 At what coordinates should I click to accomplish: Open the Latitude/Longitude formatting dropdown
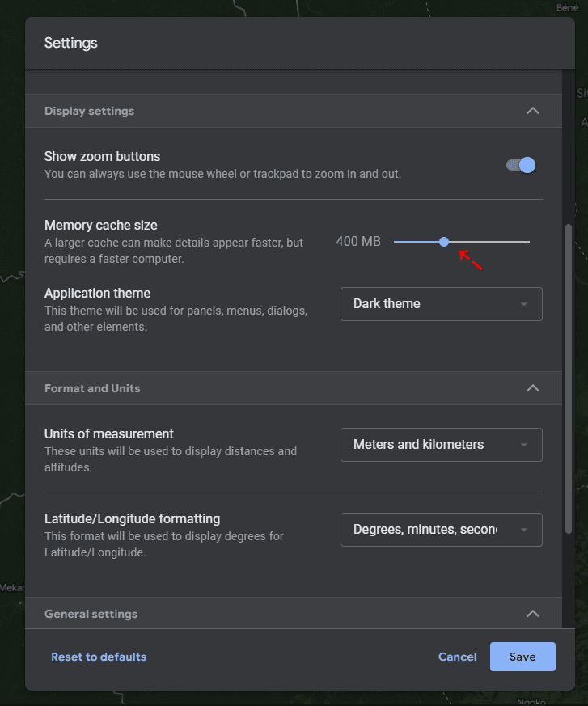point(441,530)
